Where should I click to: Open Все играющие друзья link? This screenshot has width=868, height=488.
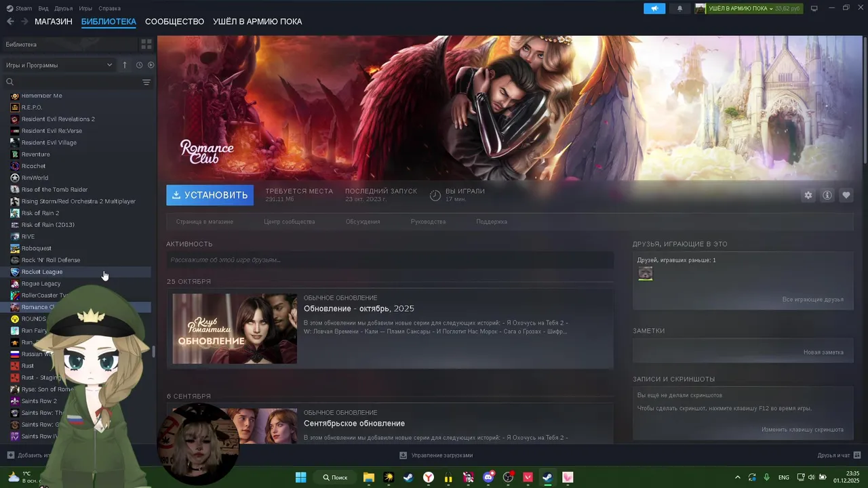(813, 299)
